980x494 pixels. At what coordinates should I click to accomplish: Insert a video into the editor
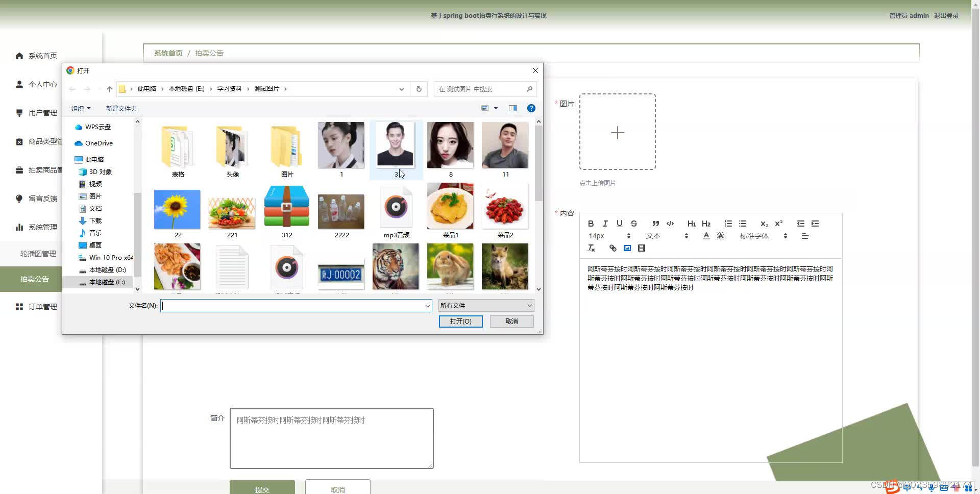(641, 248)
